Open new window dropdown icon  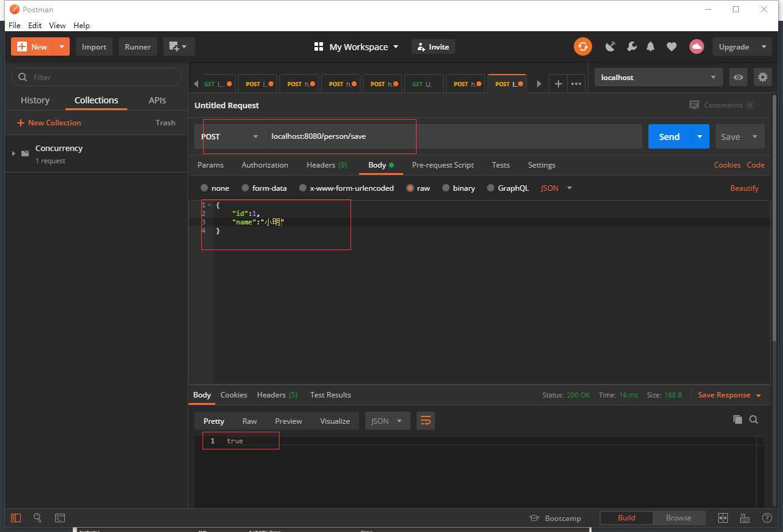click(x=179, y=46)
